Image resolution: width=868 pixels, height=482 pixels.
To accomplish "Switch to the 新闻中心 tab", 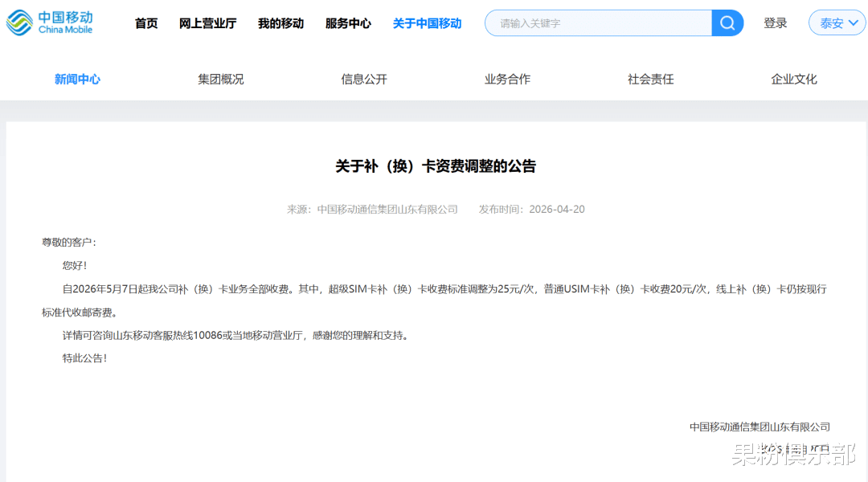I will click(77, 80).
